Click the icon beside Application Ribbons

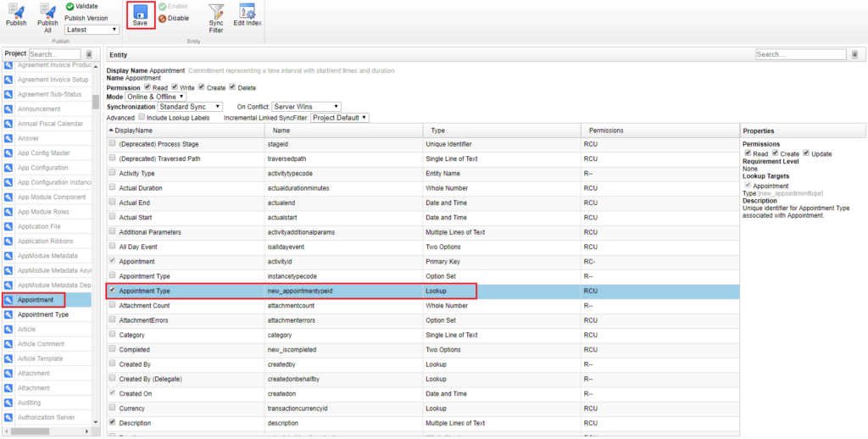pos(8,241)
